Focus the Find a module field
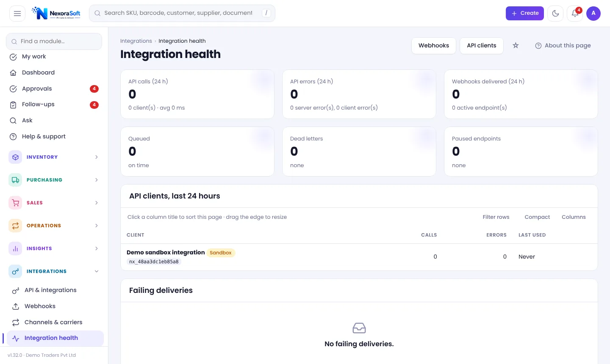Image resolution: width=610 pixels, height=364 pixels. [x=54, y=41]
